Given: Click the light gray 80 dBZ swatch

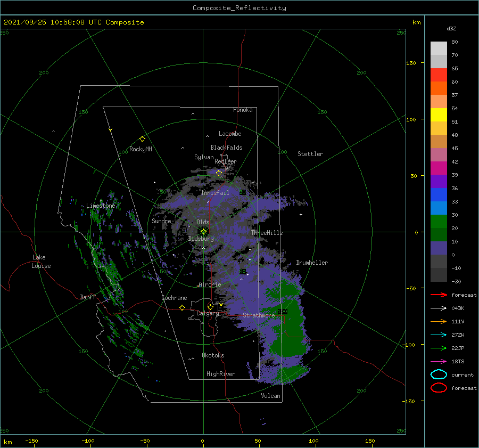Looking at the screenshot, I should tap(439, 48).
